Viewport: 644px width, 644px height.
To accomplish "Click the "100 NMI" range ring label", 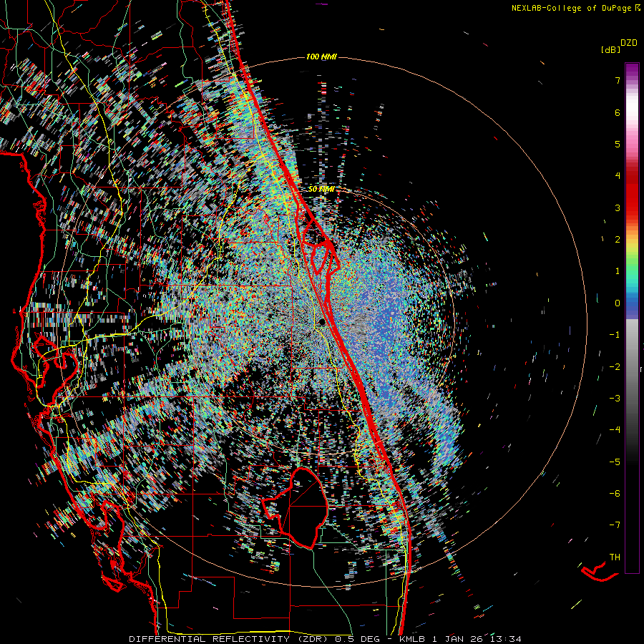I will coord(321,57).
